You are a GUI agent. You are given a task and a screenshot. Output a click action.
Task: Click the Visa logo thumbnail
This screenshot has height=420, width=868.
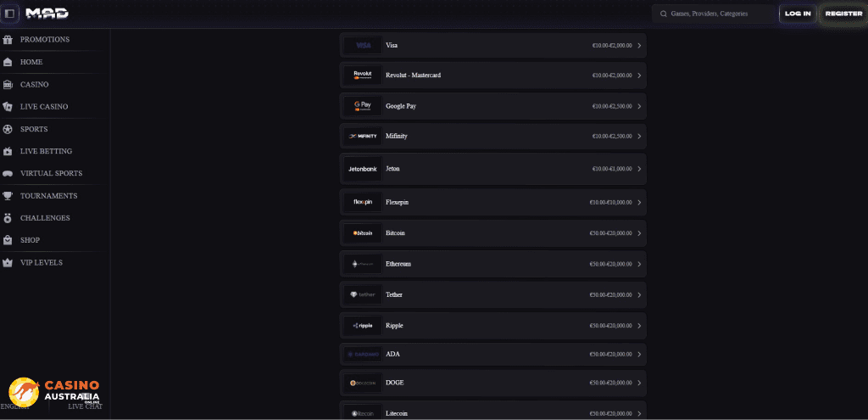click(x=363, y=46)
